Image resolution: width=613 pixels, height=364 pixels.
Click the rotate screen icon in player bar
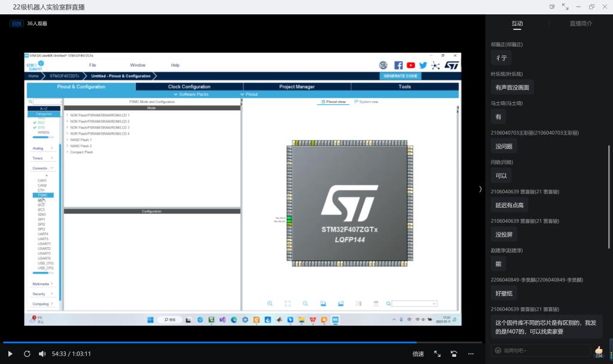pyautogui.click(x=454, y=354)
